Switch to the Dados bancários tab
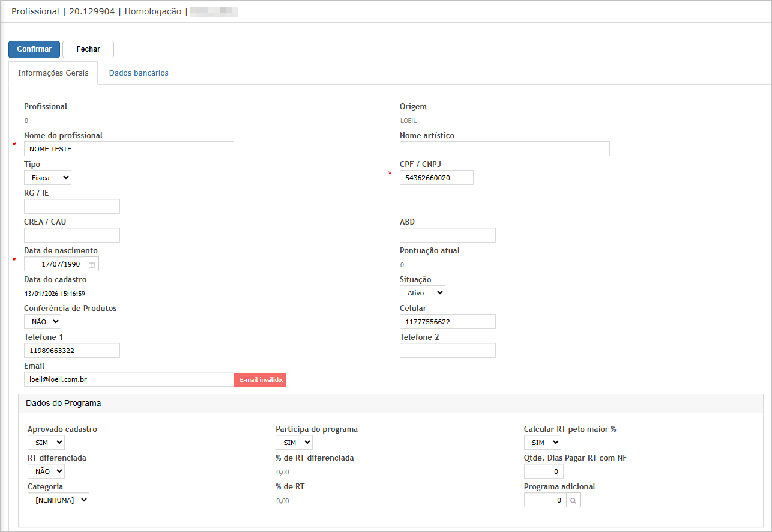The image size is (772, 532). click(139, 73)
